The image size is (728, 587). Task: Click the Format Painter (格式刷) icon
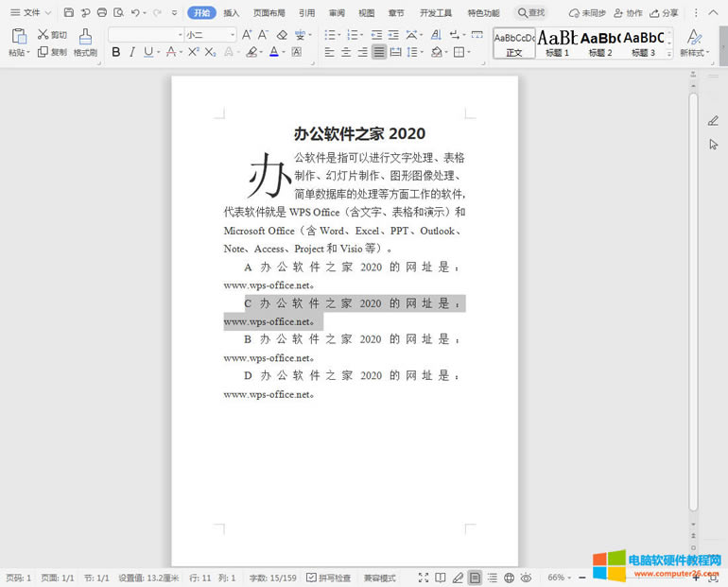coord(85,43)
